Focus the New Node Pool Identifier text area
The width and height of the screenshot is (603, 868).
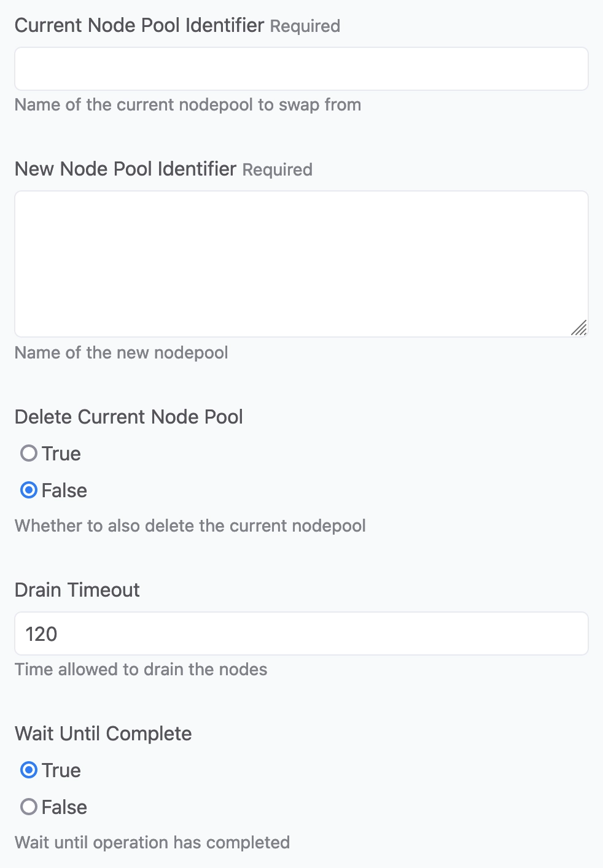[x=301, y=264]
